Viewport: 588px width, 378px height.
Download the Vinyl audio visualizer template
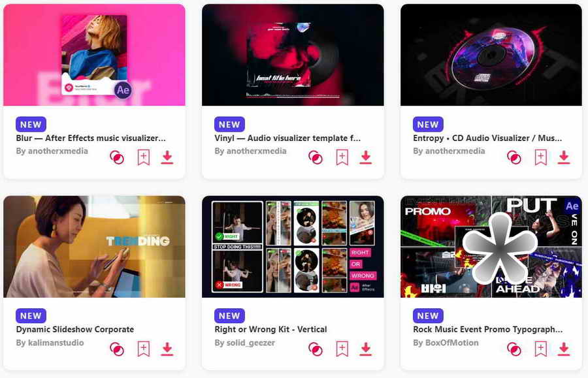click(366, 157)
